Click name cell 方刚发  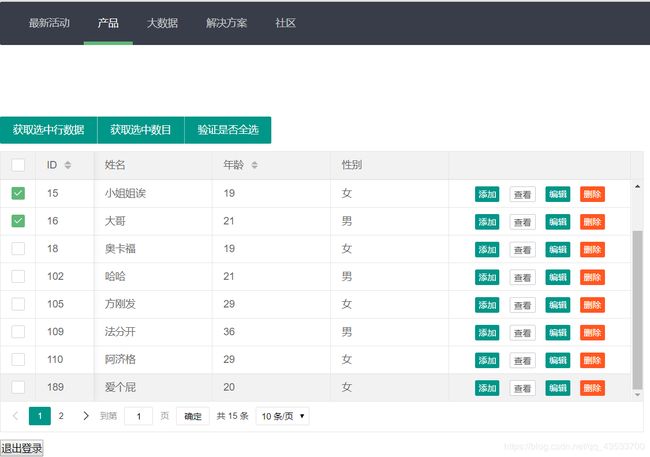pos(120,304)
